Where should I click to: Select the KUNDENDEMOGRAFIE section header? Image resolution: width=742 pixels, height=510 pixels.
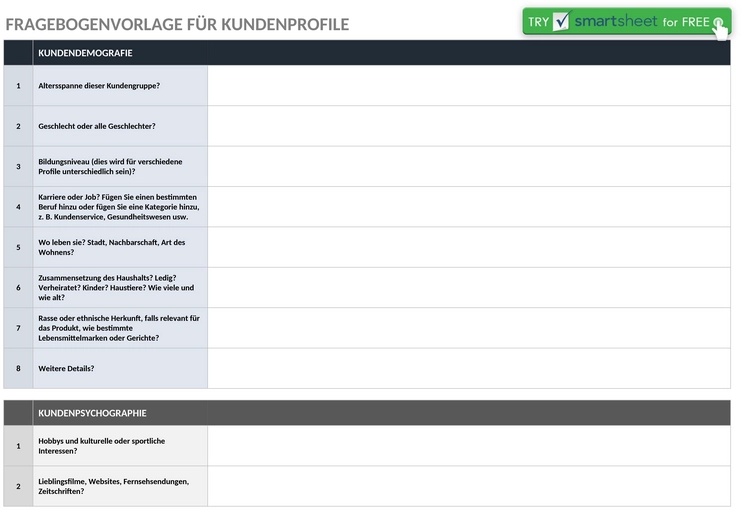pyautogui.click(x=85, y=53)
